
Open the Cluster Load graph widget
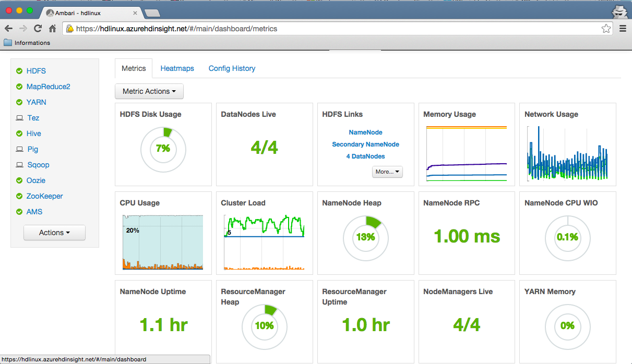[x=264, y=241]
